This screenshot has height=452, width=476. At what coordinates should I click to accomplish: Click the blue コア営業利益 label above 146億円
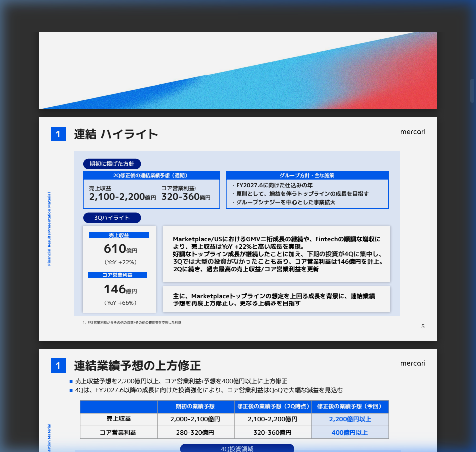pos(117,275)
